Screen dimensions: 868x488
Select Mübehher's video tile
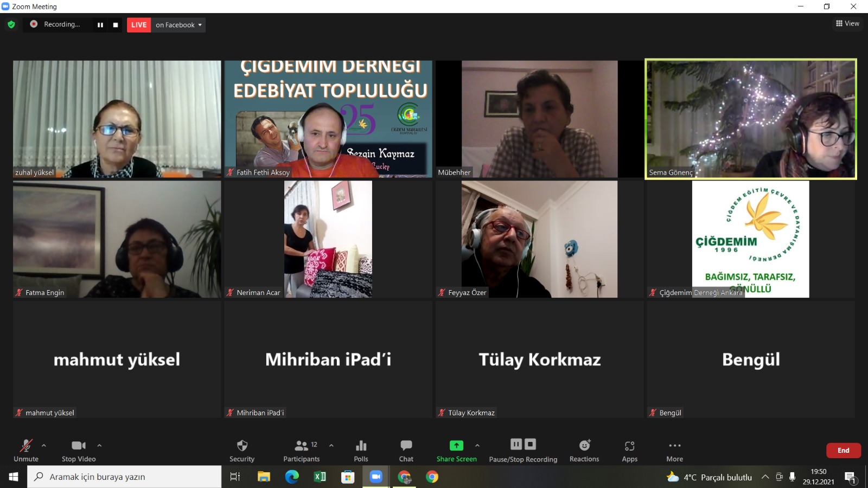click(x=540, y=119)
